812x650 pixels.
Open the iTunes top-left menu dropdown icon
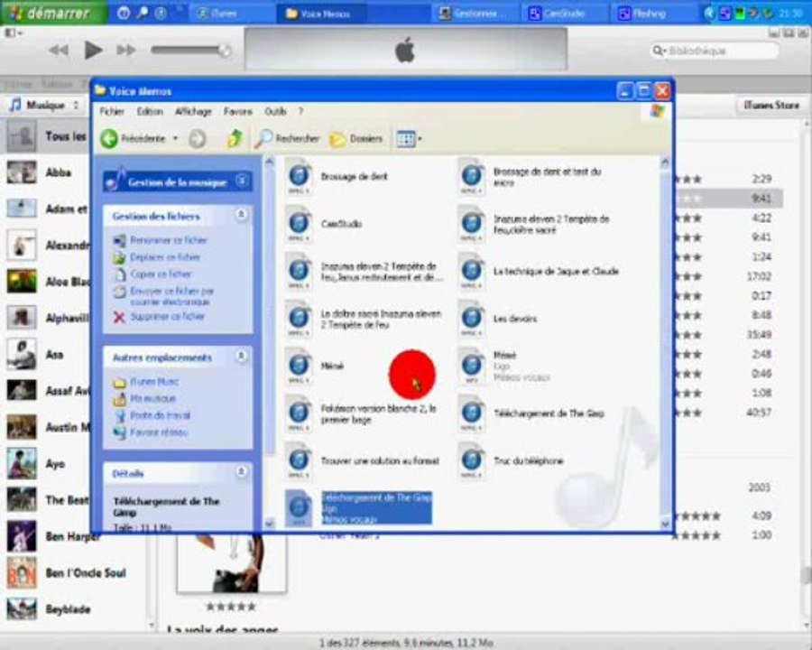point(13,32)
